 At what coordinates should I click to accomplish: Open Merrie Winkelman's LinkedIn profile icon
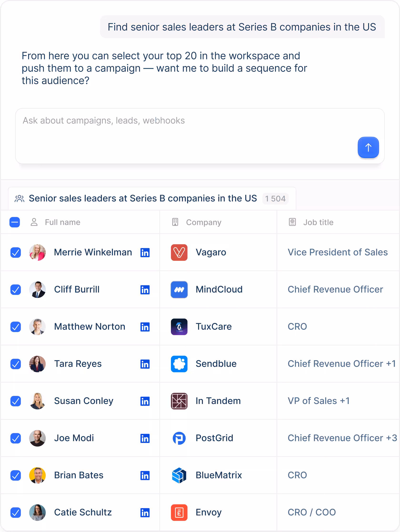(145, 252)
